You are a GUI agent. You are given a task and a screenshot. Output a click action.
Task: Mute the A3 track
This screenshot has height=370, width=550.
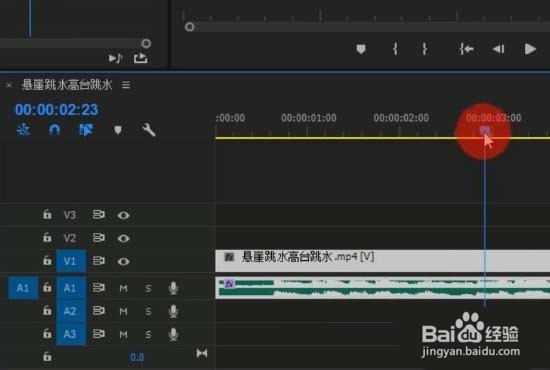point(123,335)
